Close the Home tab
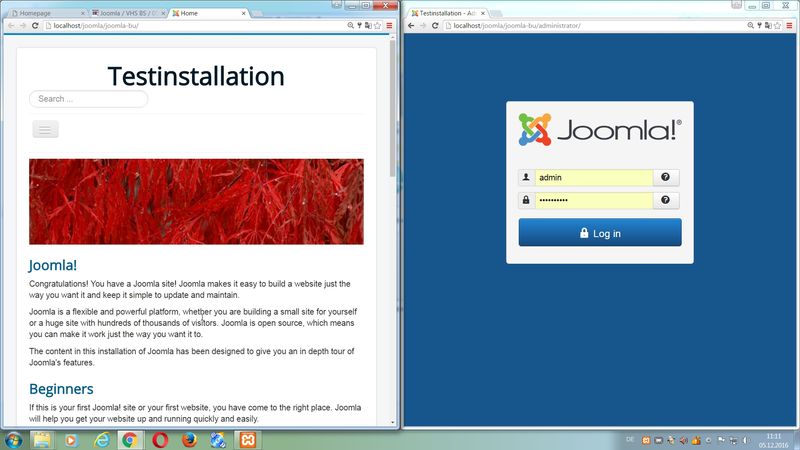 tap(243, 13)
